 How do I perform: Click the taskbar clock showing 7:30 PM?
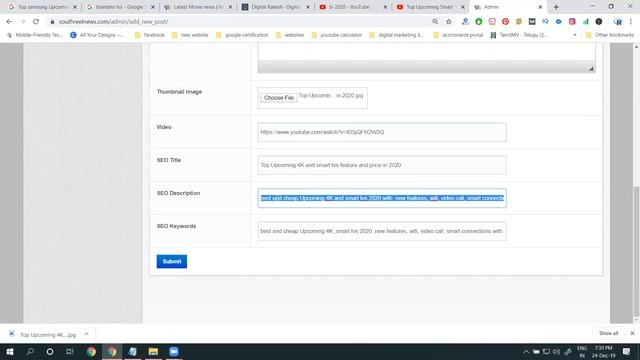point(603,351)
